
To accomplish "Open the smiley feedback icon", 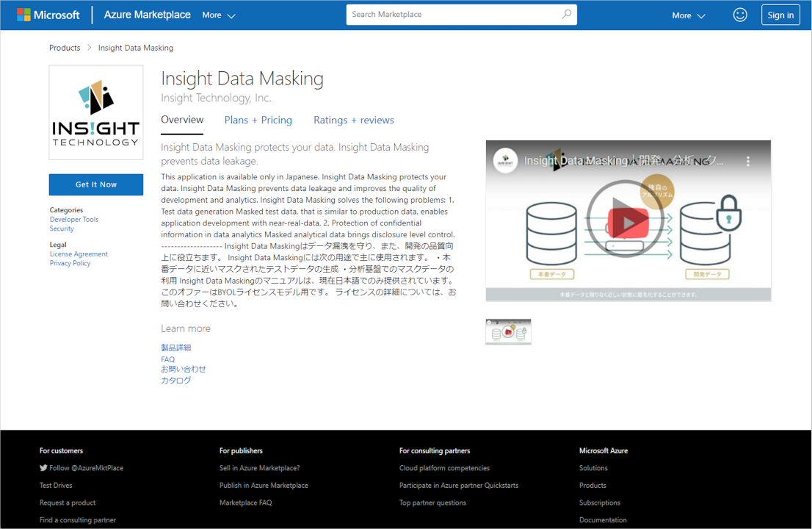I will point(740,15).
